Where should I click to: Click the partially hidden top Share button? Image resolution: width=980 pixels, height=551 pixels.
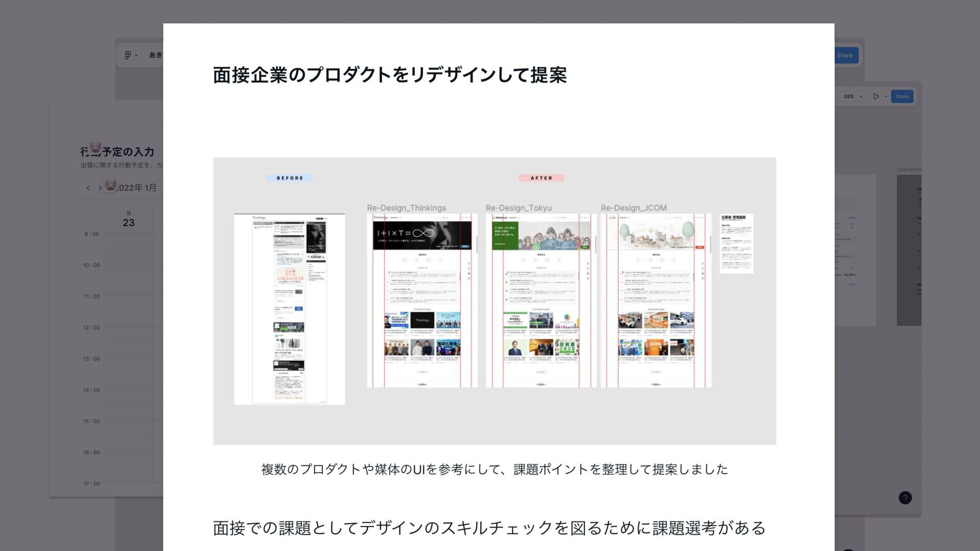click(845, 56)
